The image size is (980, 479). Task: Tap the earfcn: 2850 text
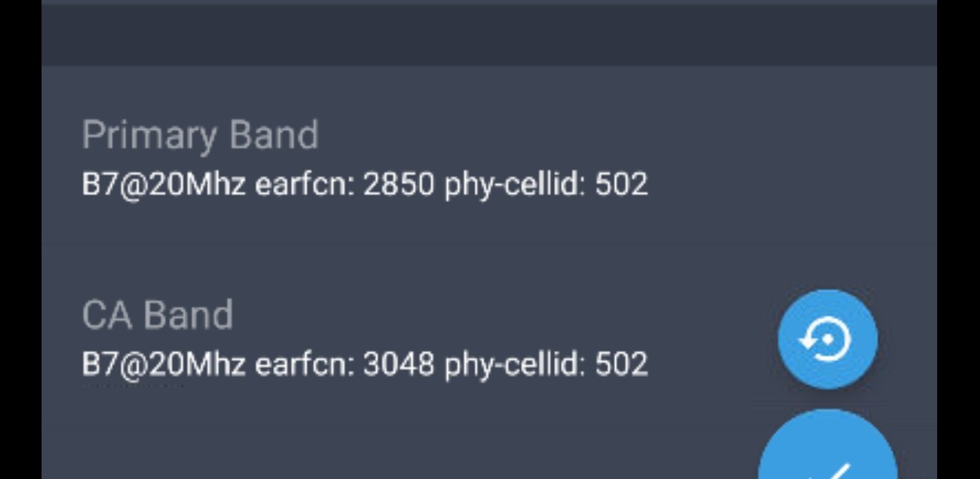pos(344,184)
